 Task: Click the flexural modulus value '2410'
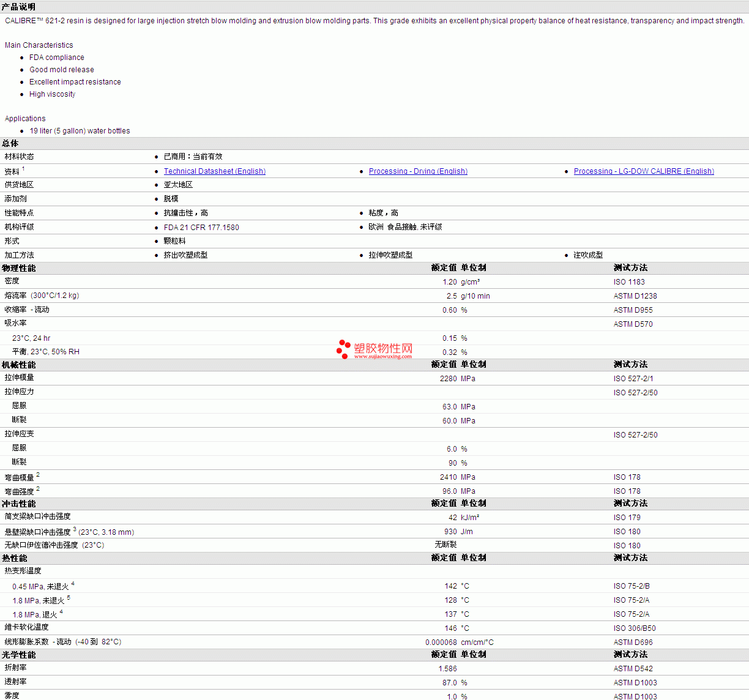(449, 477)
